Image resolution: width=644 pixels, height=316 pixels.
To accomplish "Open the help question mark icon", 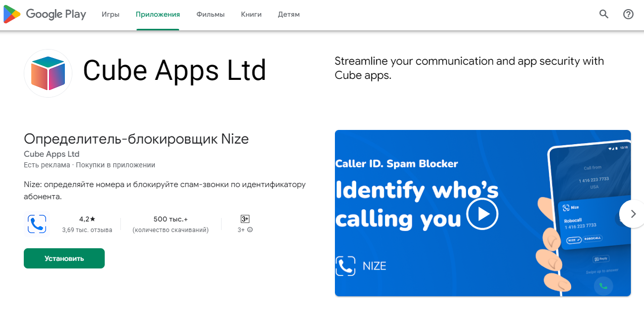I will (x=628, y=14).
